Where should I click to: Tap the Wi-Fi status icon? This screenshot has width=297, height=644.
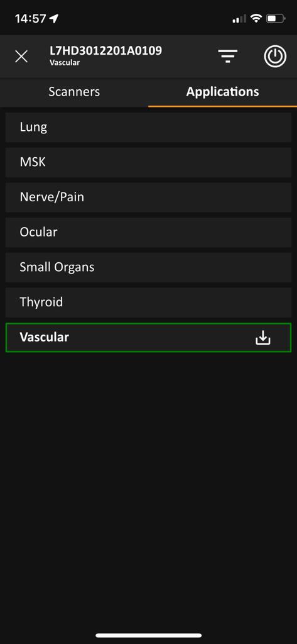point(256,18)
